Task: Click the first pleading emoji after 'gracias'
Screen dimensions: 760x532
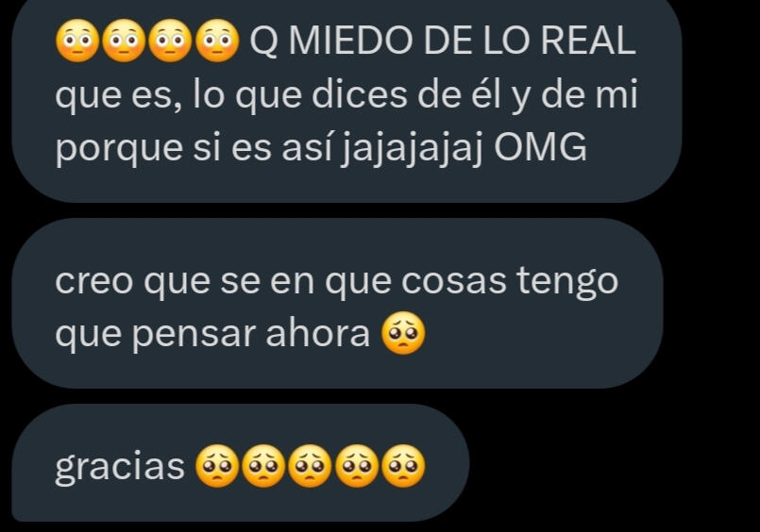Action: click(x=217, y=466)
